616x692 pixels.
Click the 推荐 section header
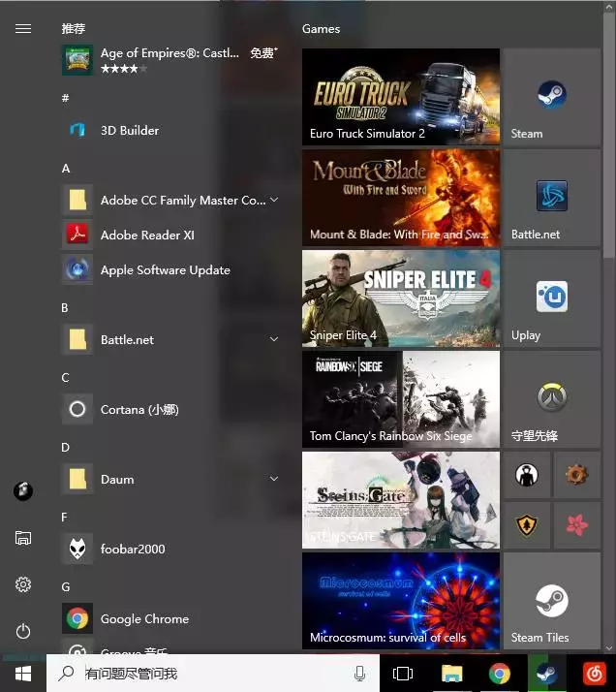[x=74, y=29]
